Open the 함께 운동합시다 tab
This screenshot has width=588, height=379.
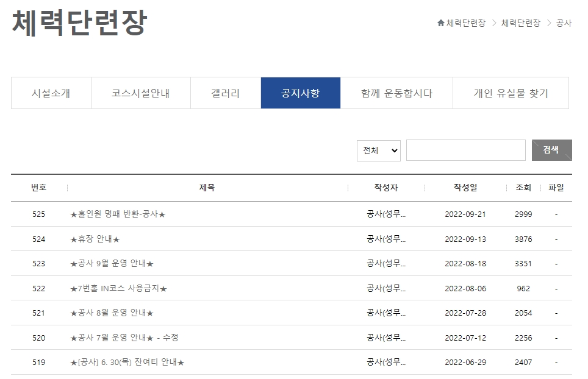[395, 93]
